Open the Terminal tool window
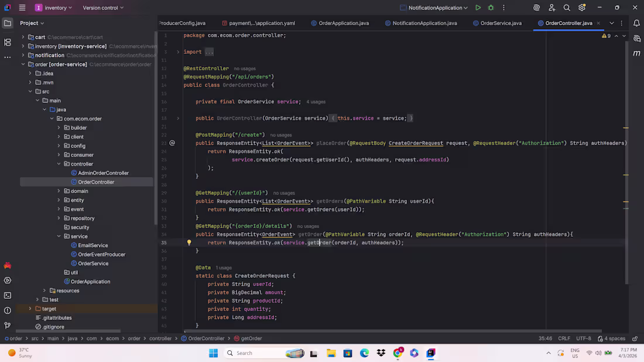The image size is (644, 362). coord(7,295)
